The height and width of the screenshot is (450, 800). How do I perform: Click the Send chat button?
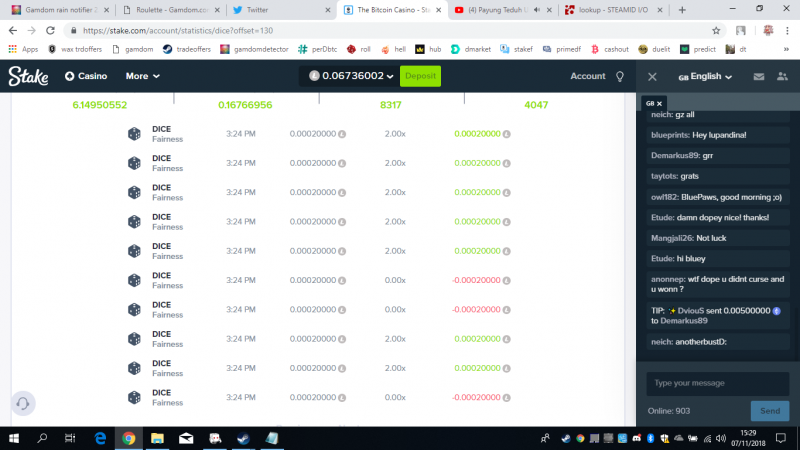pos(770,411)
